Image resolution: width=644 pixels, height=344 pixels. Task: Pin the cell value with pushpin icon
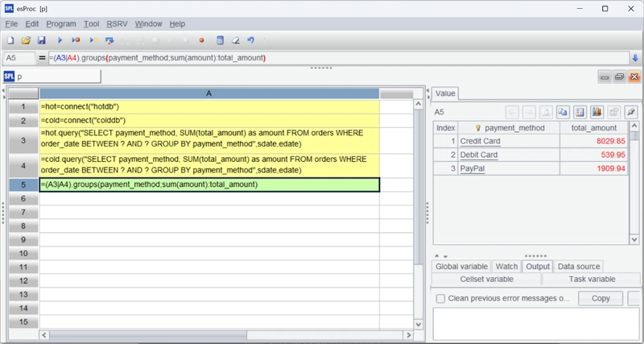[630, 112]
